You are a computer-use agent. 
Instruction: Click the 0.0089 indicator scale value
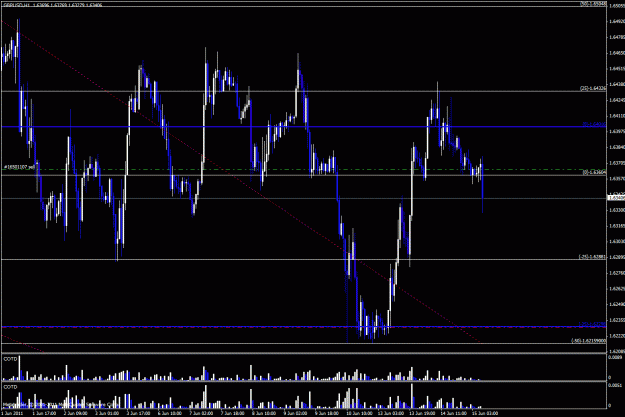pos(613,358)
